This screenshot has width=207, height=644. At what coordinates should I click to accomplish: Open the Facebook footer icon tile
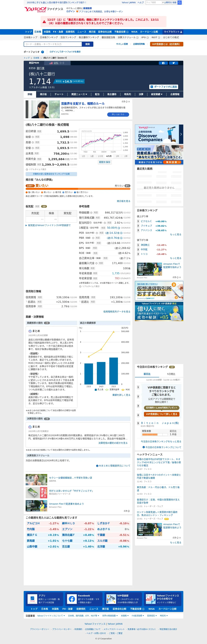pos(72,599)
